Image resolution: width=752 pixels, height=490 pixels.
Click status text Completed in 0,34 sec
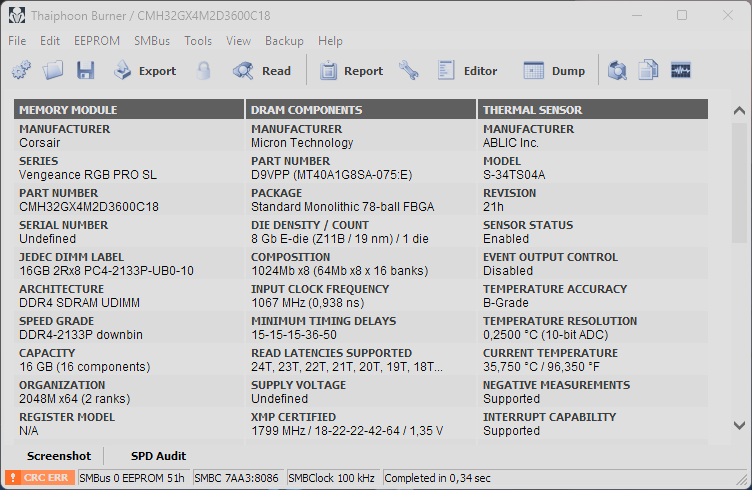437,478
